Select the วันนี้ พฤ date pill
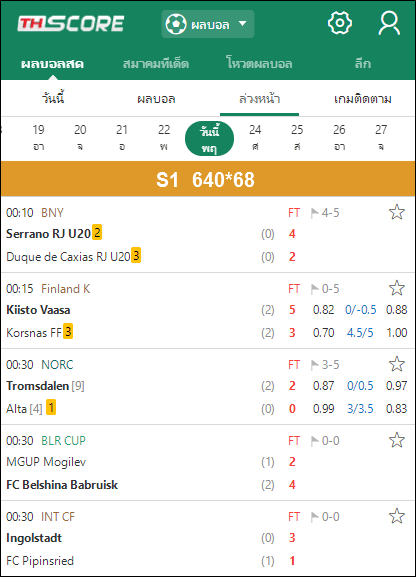 [209, 139]
